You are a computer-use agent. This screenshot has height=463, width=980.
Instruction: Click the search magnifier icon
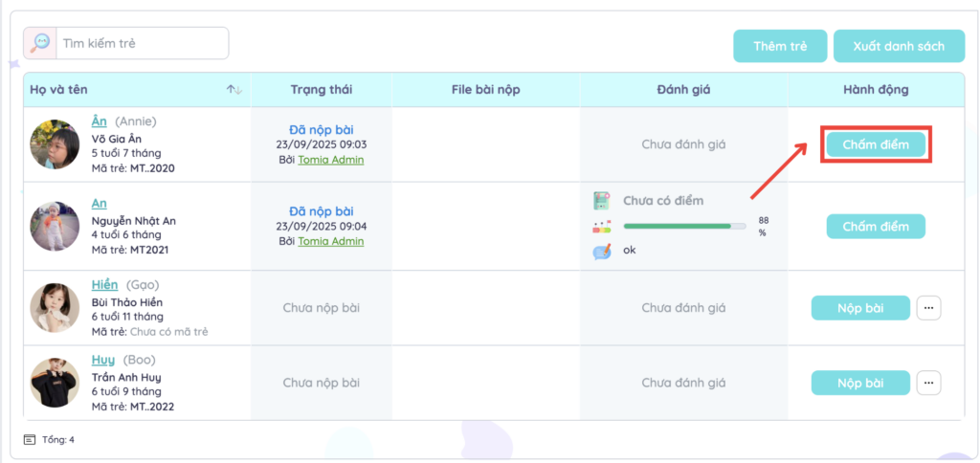(x=40, y=43)
